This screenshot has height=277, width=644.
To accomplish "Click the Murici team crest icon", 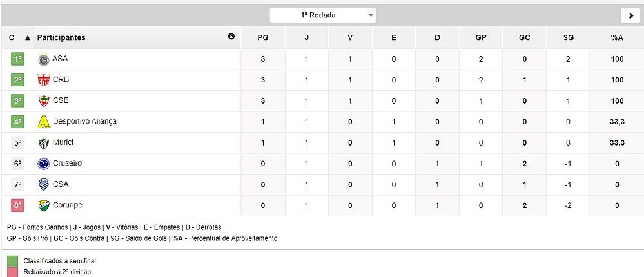I will [44, 143].
